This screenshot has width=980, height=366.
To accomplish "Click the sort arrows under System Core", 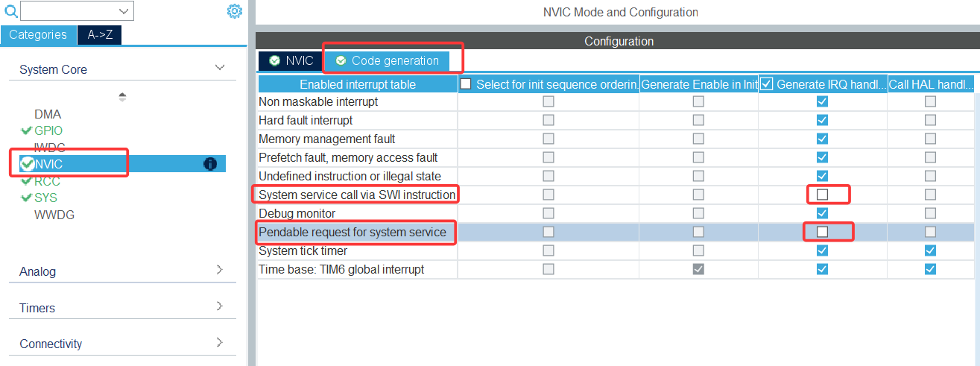I will (122, 97).
